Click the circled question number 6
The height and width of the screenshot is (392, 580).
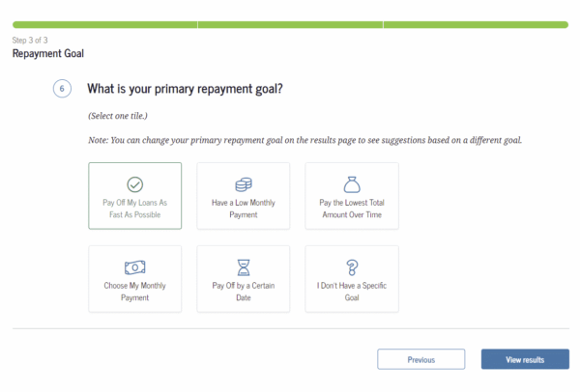(x=62, y=90)
